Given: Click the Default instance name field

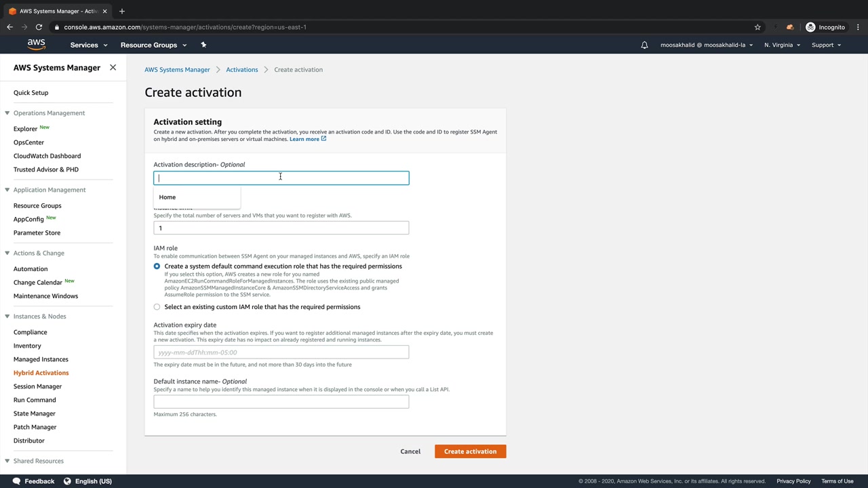Looking at the screenshot, I should (x=281, y=402).
